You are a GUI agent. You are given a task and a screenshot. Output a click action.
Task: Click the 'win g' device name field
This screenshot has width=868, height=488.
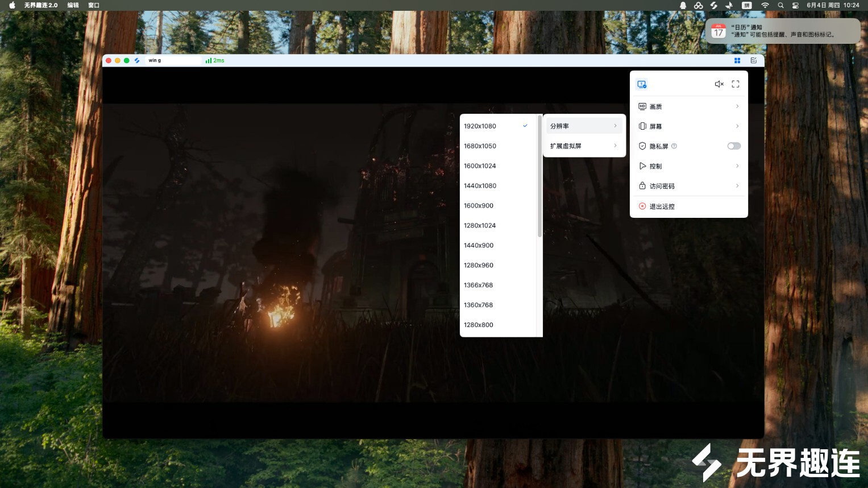click(x=173, y=60)
